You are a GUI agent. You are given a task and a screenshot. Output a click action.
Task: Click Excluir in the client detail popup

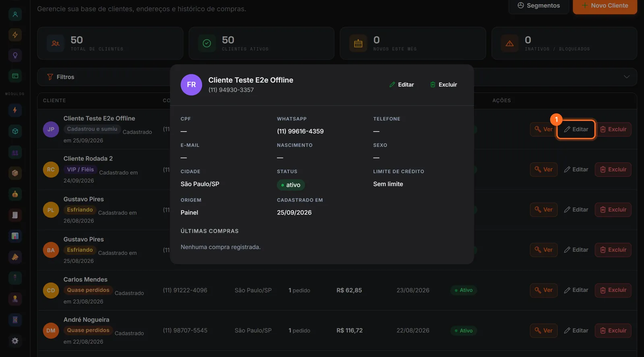[444, 85]
